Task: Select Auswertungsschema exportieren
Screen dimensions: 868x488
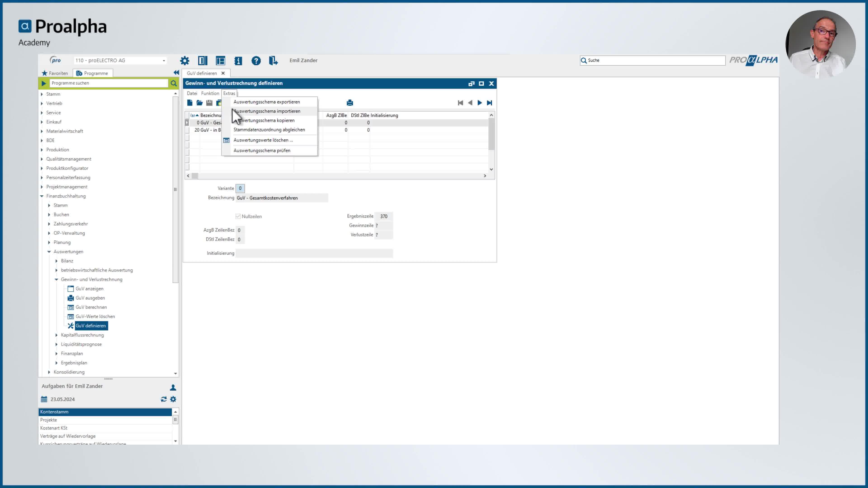Action: coord(270,102)
